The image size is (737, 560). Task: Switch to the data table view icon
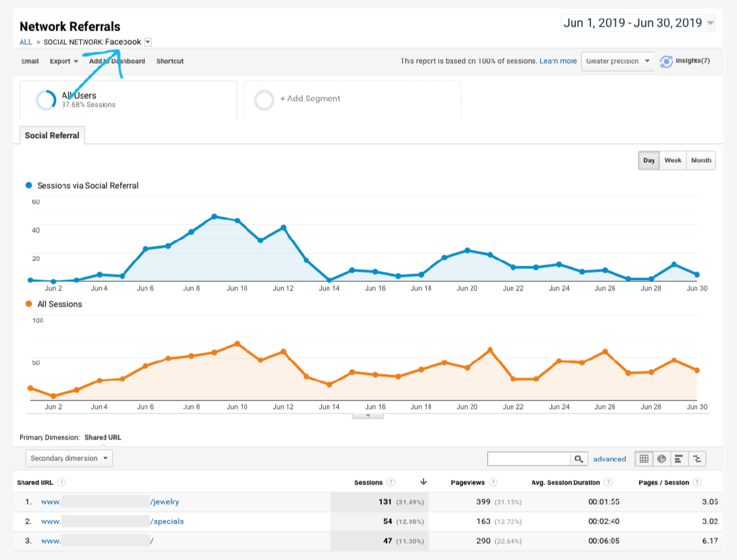pos(644,459)
